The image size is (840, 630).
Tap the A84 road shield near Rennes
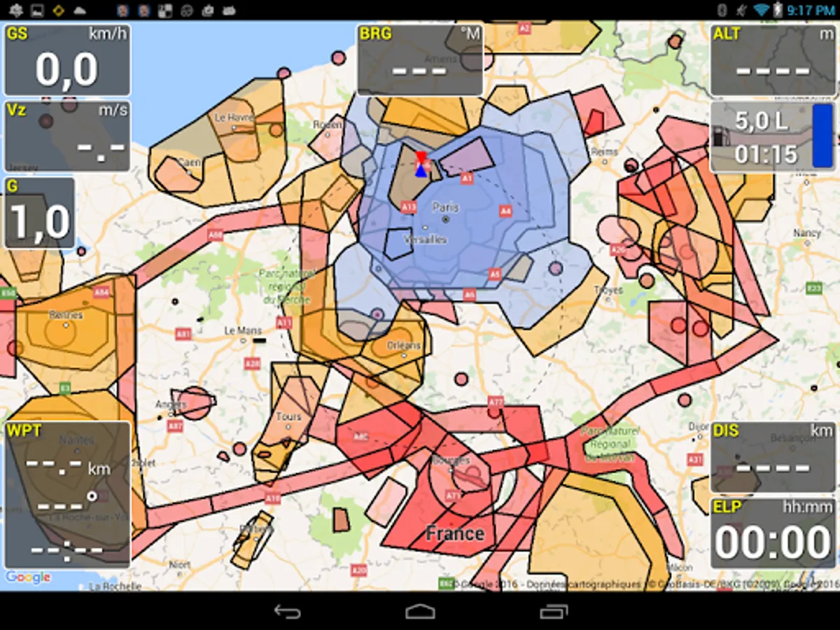102,292
